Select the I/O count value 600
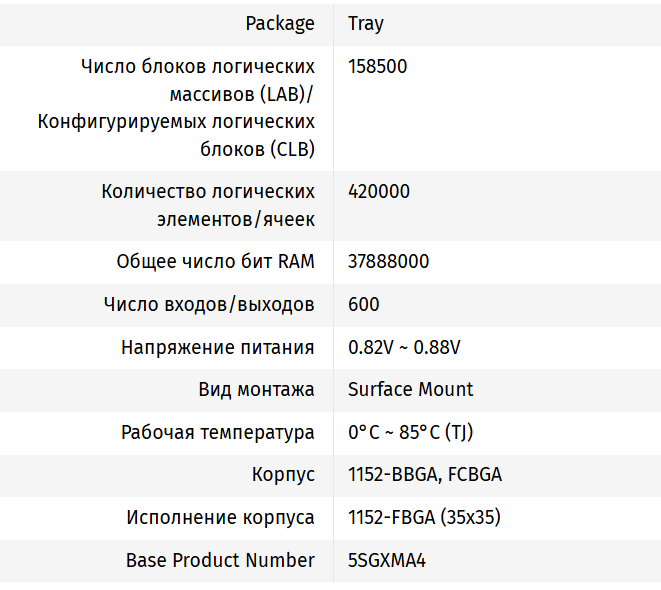 coord(364,304)
